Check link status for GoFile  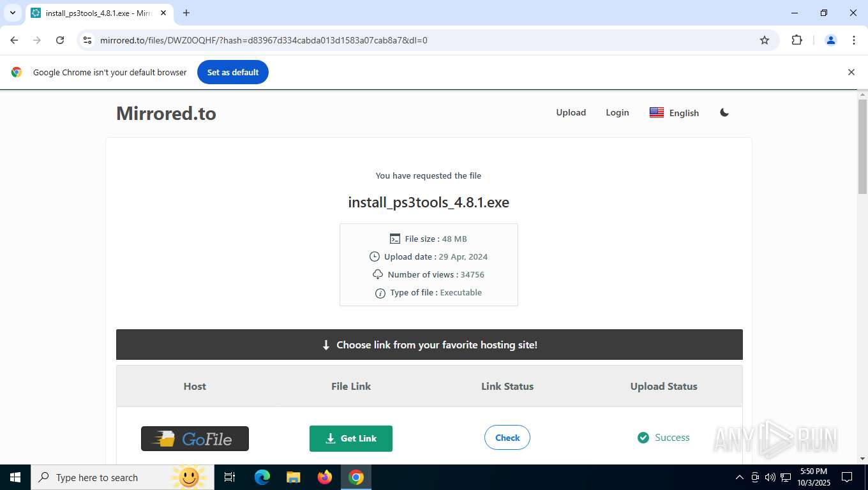coord(507,438)
